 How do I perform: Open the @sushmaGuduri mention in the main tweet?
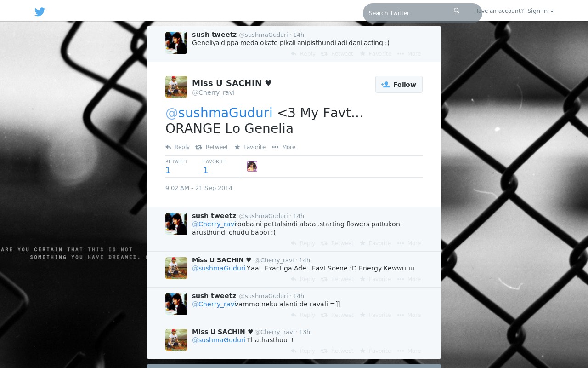tap(219, 113)
